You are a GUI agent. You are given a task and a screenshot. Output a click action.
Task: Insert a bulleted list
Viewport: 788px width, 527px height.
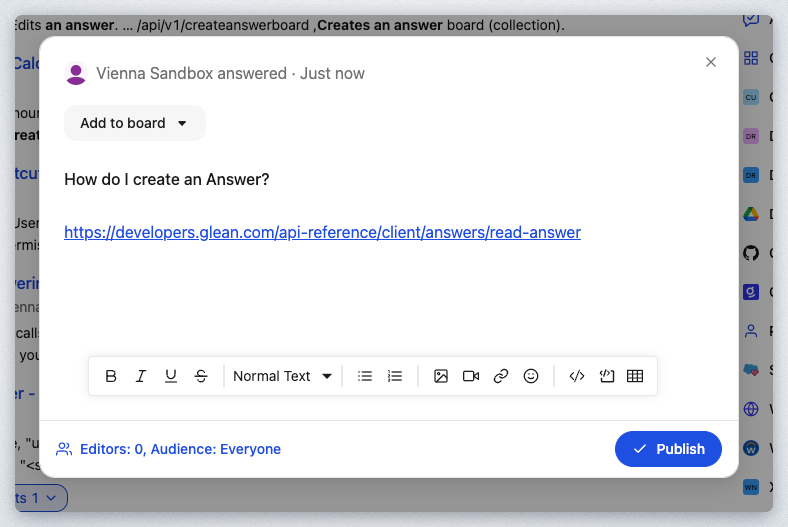coord(365,376)
